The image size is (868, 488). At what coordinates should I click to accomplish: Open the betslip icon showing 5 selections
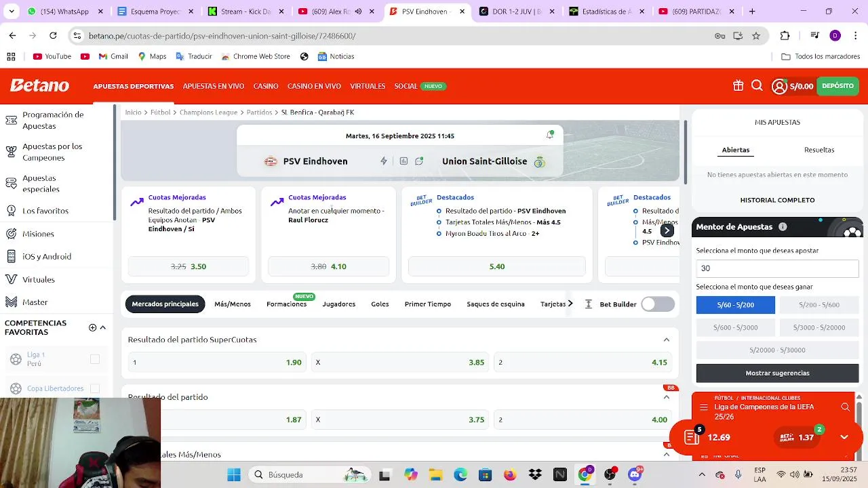pyautogui.click(x=692, y=437)
